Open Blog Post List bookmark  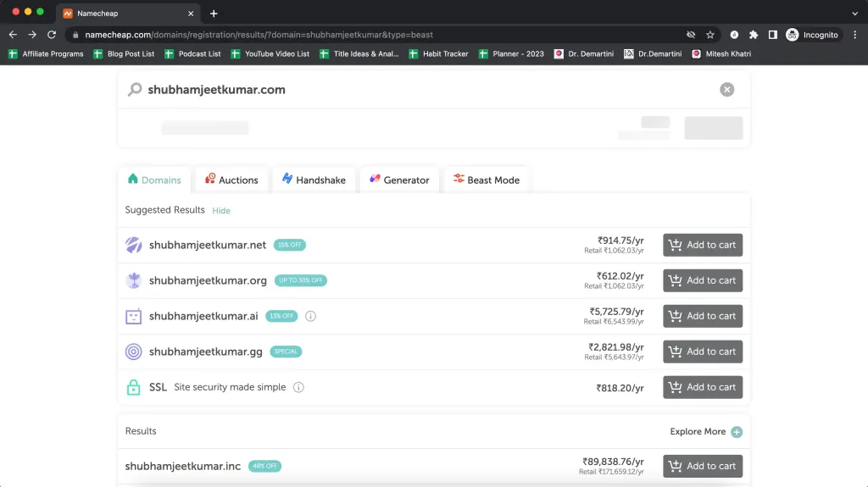point(124,53)
